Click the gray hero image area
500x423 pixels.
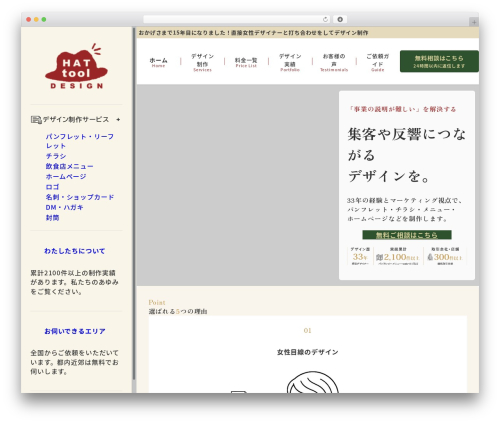[x=237, y=185]
